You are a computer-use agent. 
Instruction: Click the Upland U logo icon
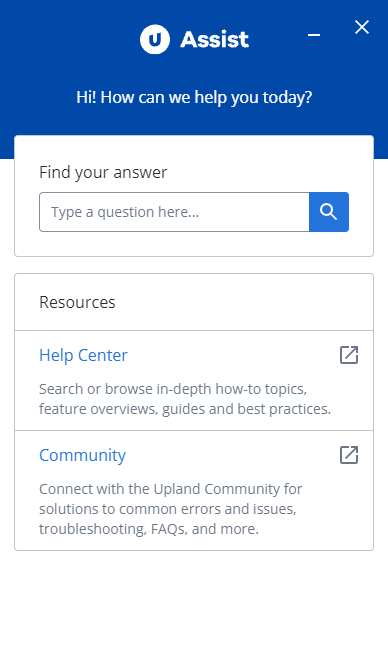(x=154, y=40)
